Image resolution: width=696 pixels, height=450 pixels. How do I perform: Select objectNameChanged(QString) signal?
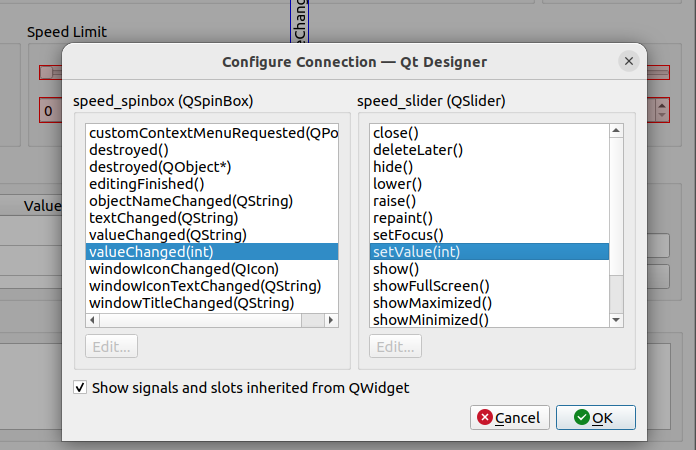pos(212,201)
